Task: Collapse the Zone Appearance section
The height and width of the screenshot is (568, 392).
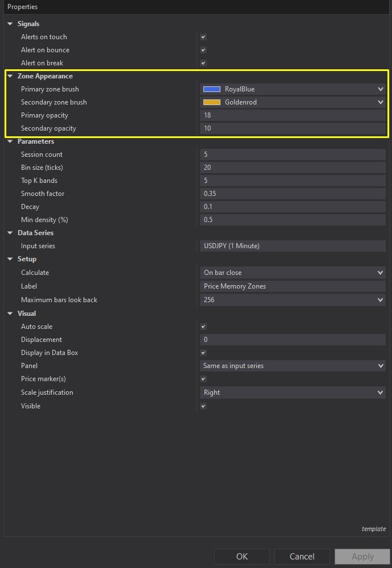Action: click(10, 76)
